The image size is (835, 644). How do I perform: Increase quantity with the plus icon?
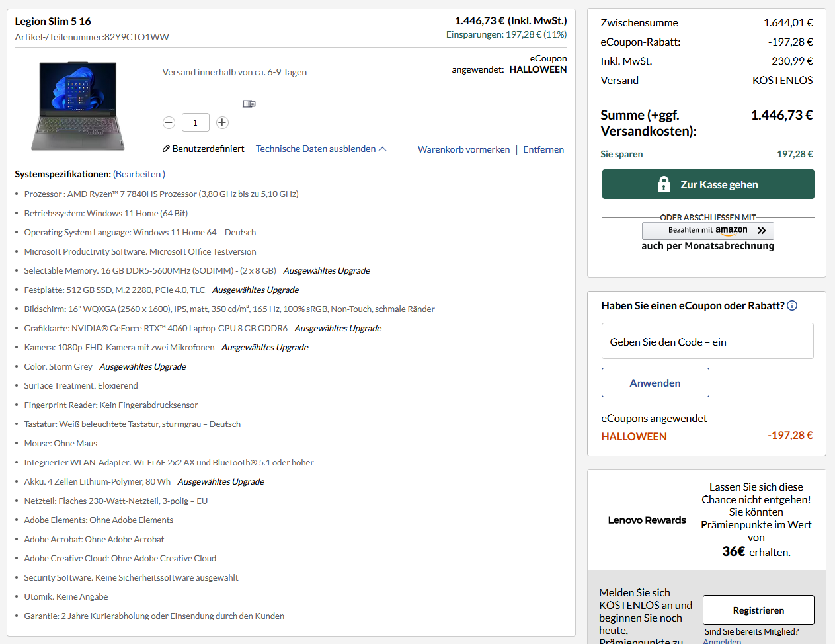pyautogui.click(x=222, y=122)
